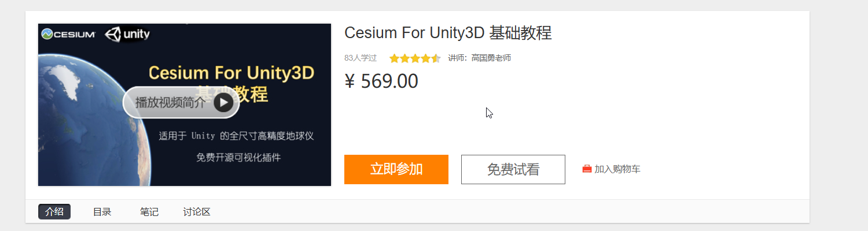Click the 免费开源可视化插件 caption in the thumbnail
This screenshot has height=231, width=868.
[x=238, y=157]
